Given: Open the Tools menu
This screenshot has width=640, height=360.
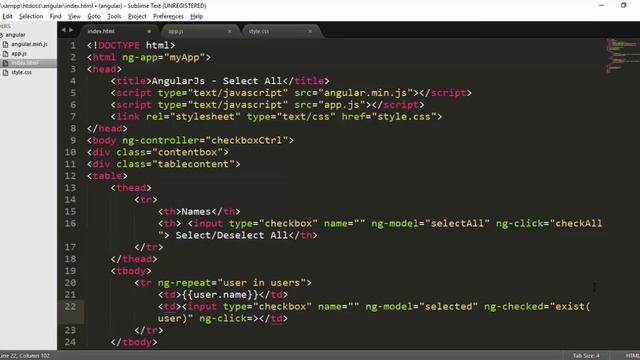Looking at the screenshot, I should 114,16.
